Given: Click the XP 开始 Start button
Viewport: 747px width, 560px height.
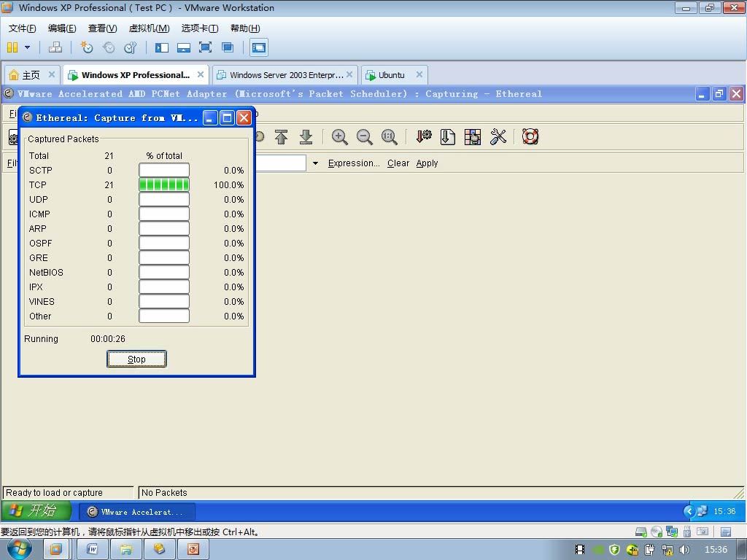Looking at the screenshot, I should (x=36, y=511).
